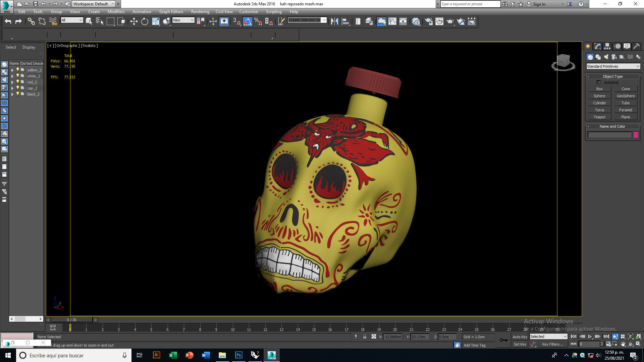Select the Lights creation category icon

click(606, 57)
